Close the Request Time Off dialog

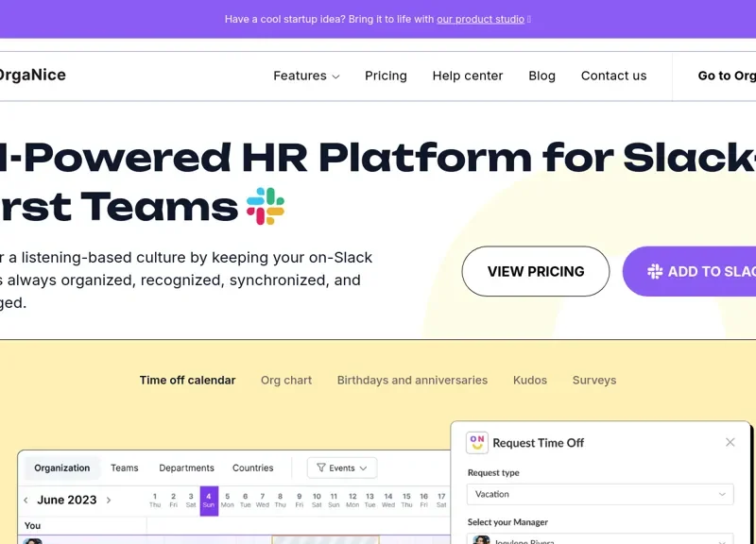click(x=730, y=442)
